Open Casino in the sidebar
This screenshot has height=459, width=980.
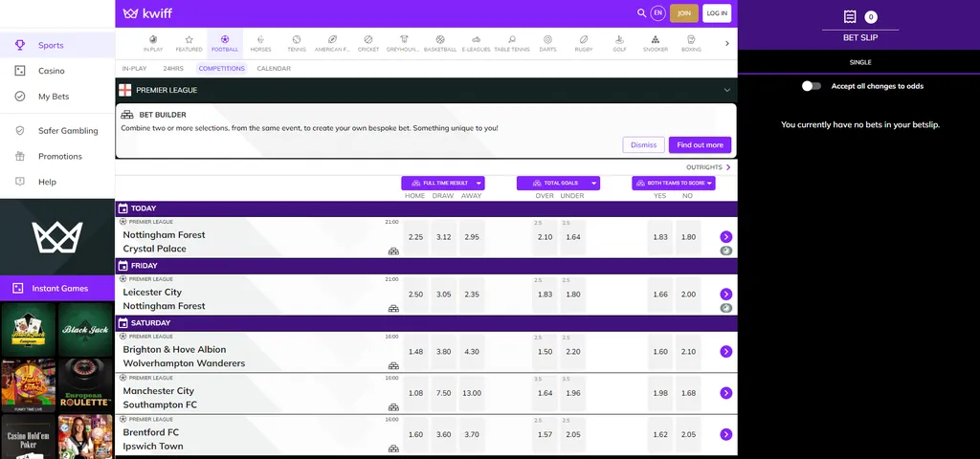point(57,71)
